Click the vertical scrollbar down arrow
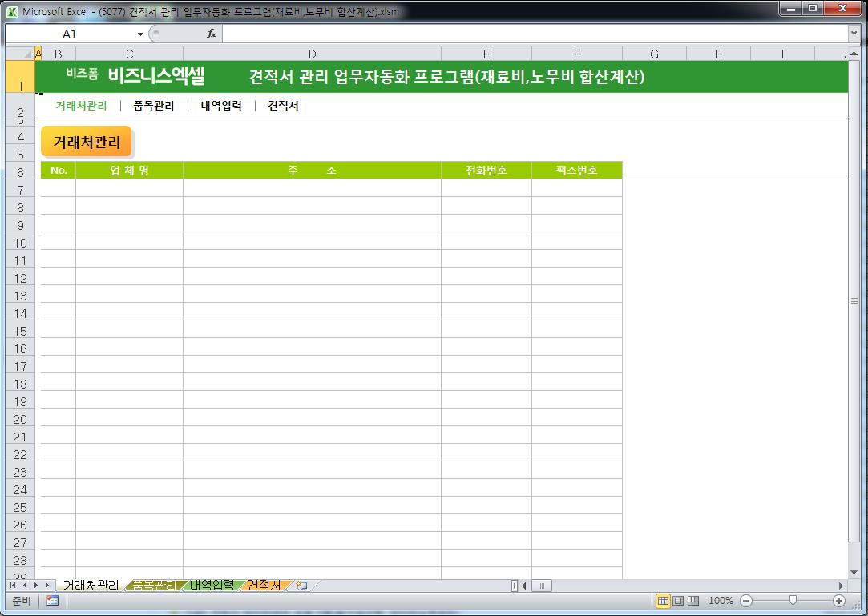This screenshot has width=868, height=616. point(854,572)
